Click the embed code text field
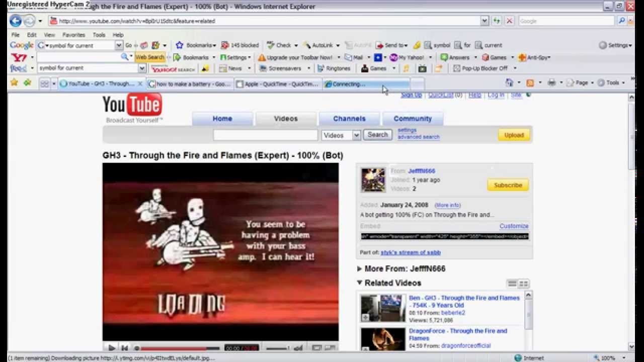The height and width of the screenshot is (362, 644). click(x=445, y=236)
